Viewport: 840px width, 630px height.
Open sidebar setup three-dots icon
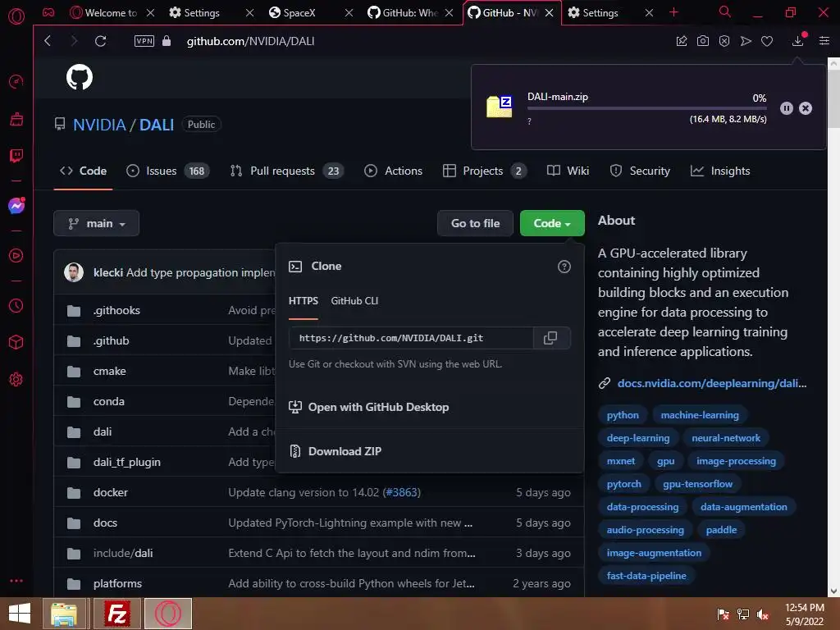tap(16, 581)
